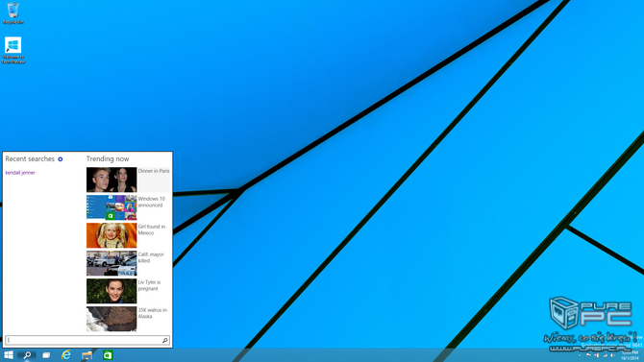Open the Recycle Bin desktop icon
Image resolution: width=644 pixels, height=362 pixels.
click(13, 13)
